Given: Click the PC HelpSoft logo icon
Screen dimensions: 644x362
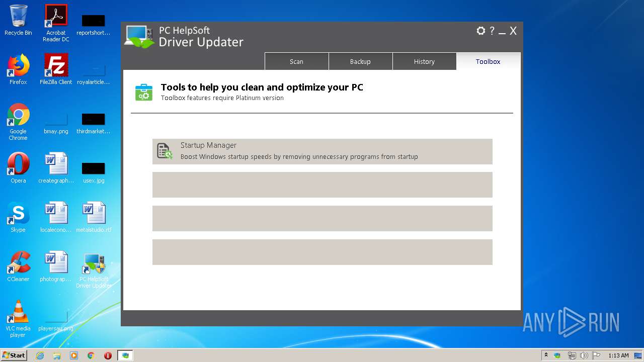Looking at the screenshot, I should [x=140, y=37].
